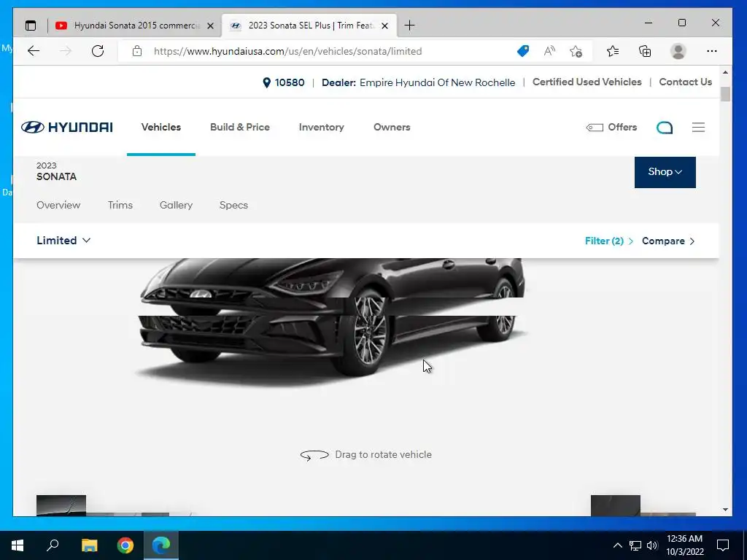Select the 2023 Sonata SEL Plus tab
The image size is (747, 560).
click(x=309, y=26)
